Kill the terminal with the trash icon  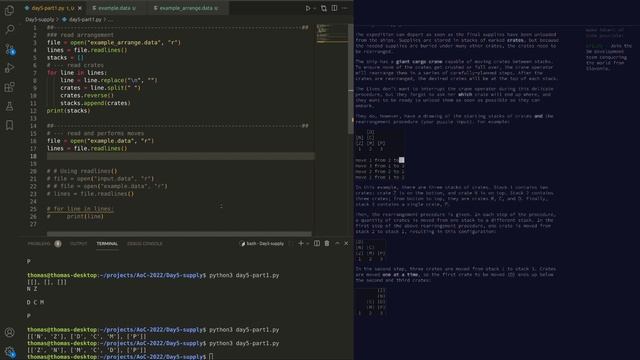pyautogui.click(x=327, y=244)
